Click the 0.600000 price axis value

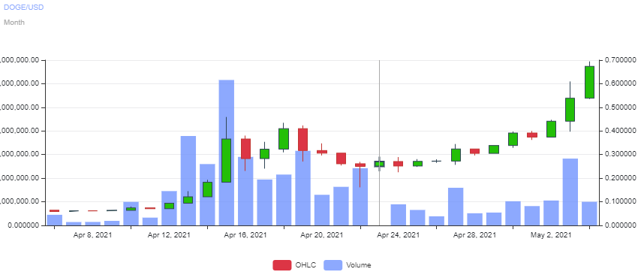[x=620, y=84]
